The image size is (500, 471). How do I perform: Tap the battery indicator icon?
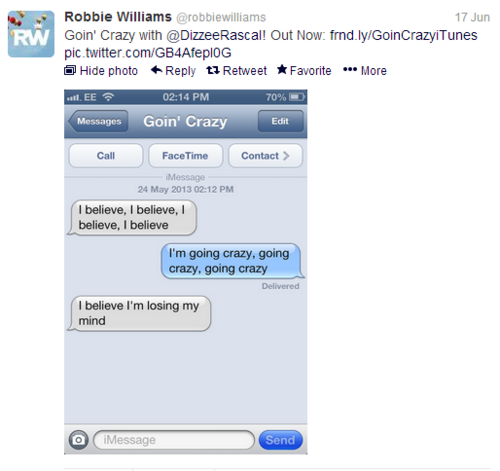(x=297, y=97)
